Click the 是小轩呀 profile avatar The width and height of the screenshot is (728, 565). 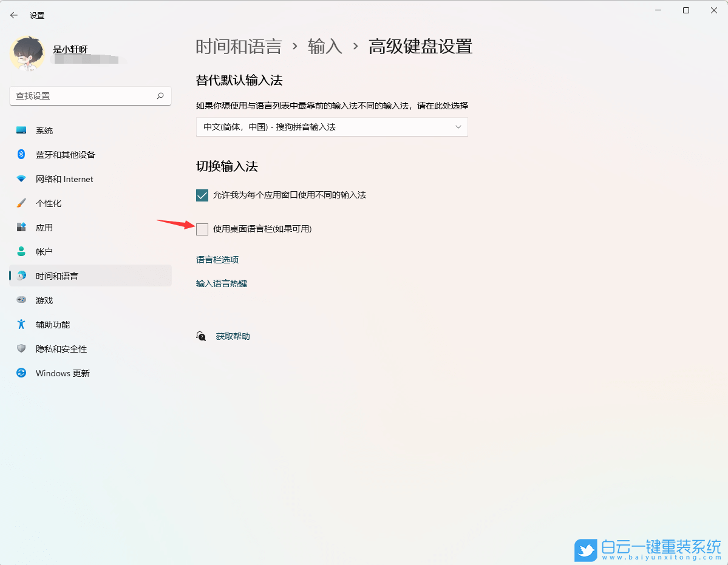click(28, 53)
